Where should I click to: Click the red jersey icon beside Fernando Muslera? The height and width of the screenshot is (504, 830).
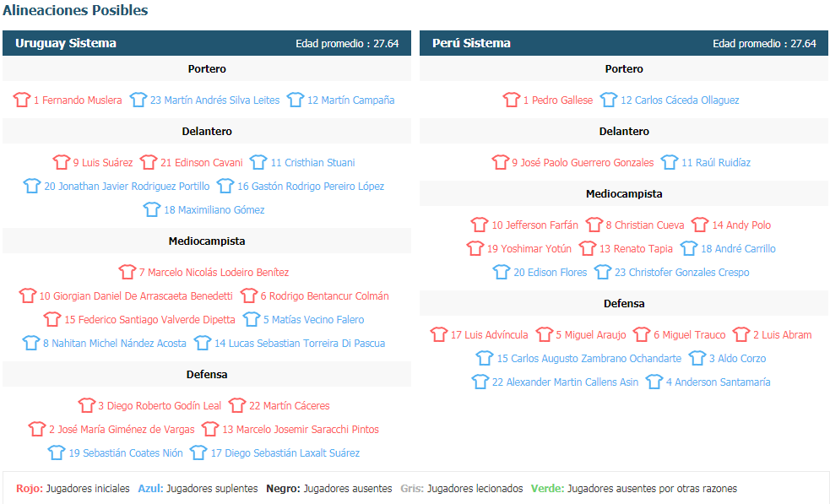click(x=22, y=100)
